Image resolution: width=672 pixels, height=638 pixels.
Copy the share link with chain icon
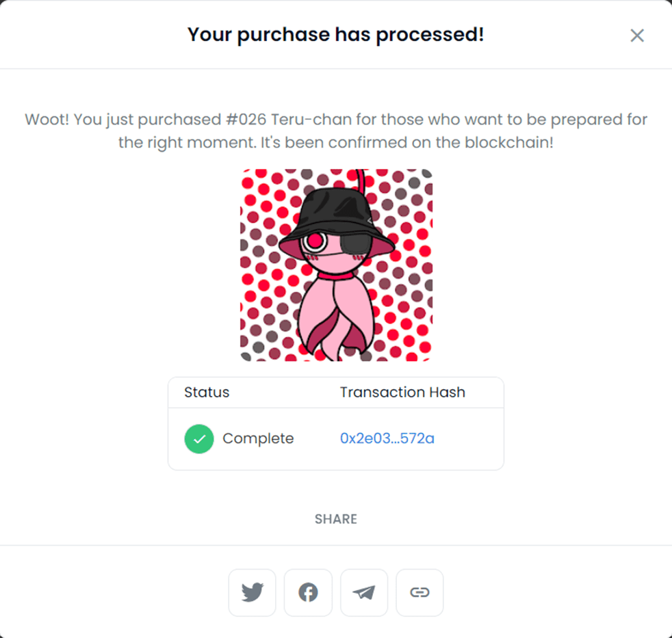click(x=419, y=593)
